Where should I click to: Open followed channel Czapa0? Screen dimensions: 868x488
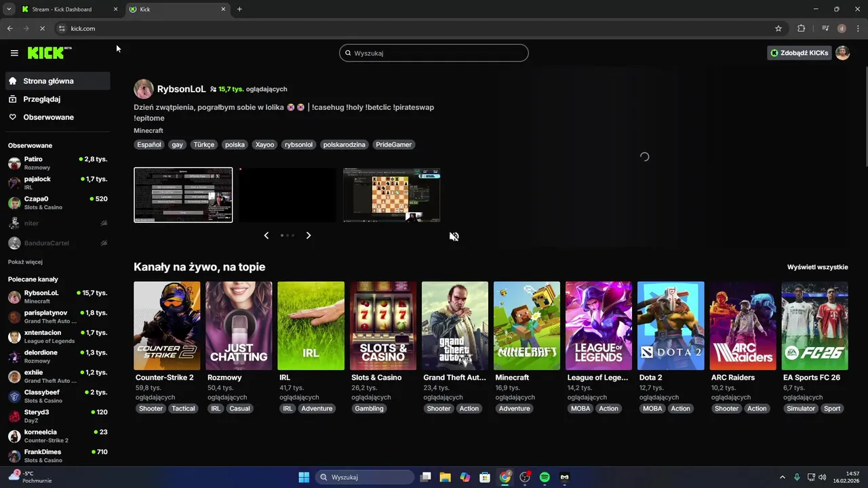coord(58,203)
